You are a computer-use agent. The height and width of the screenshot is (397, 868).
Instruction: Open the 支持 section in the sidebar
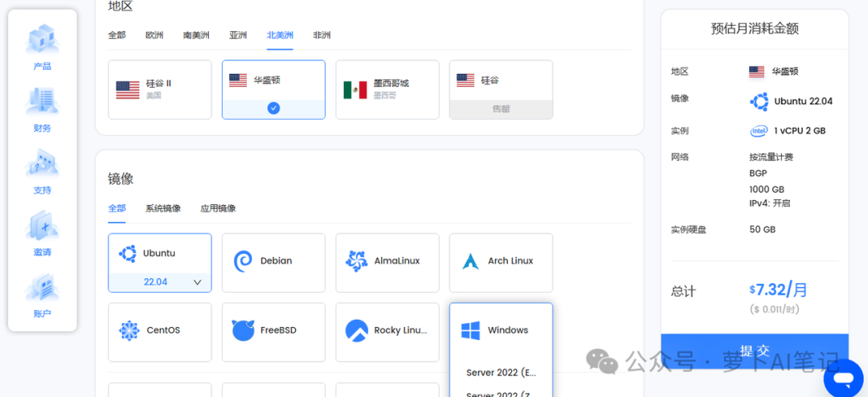(x=42, y=172)
